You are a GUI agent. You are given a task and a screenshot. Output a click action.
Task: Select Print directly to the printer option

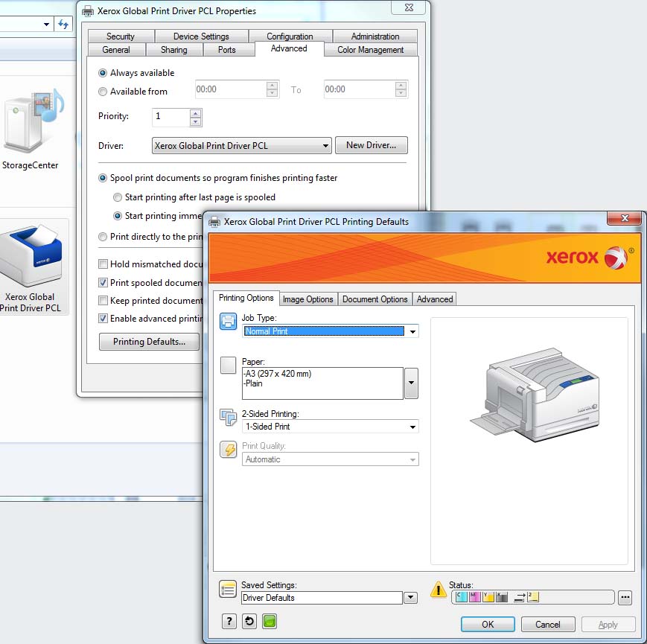(103, 237)
